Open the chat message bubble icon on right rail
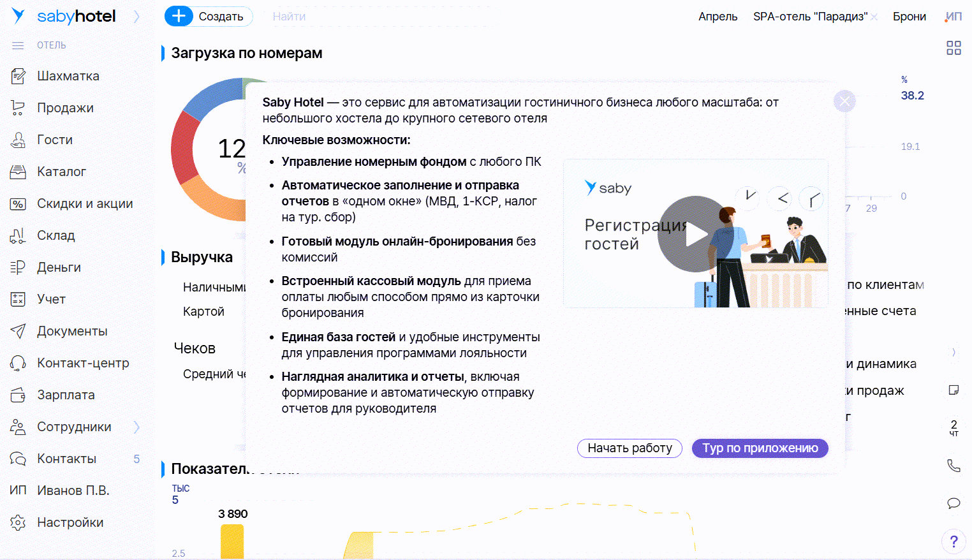 [x=954, y=503]
